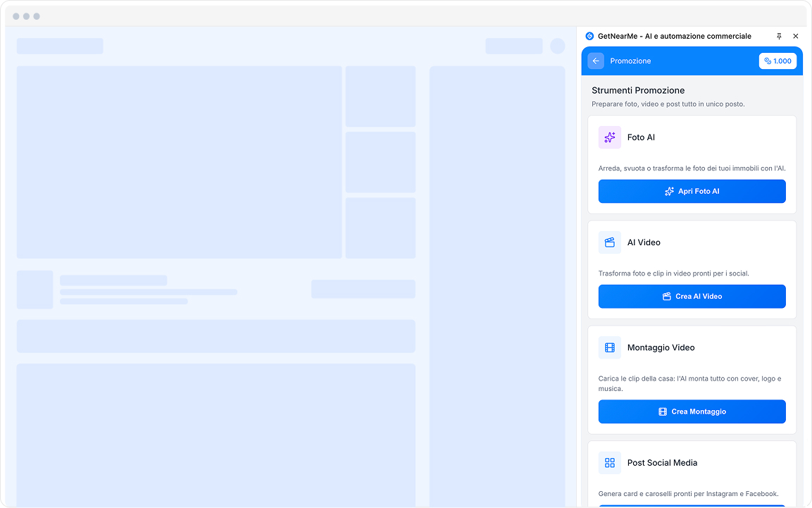Click the Crea Montaggio button

tap(692, 411)
